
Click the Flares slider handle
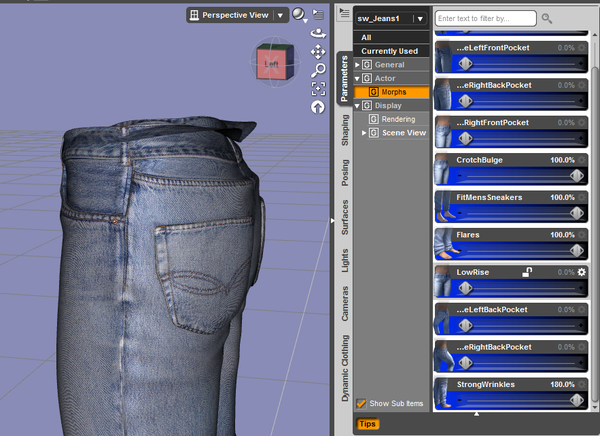[577, 250]
